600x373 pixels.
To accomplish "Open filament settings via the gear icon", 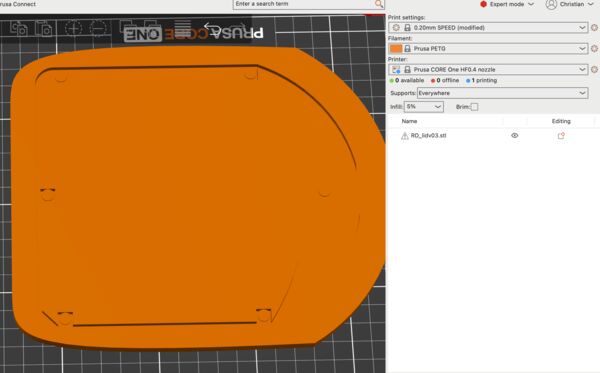I will click(x=594, y=49).
